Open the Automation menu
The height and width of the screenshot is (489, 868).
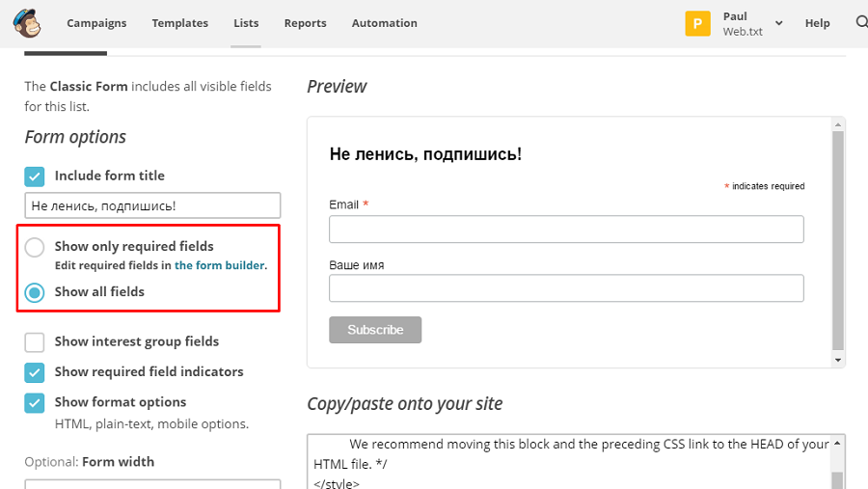tap(384, 23)
